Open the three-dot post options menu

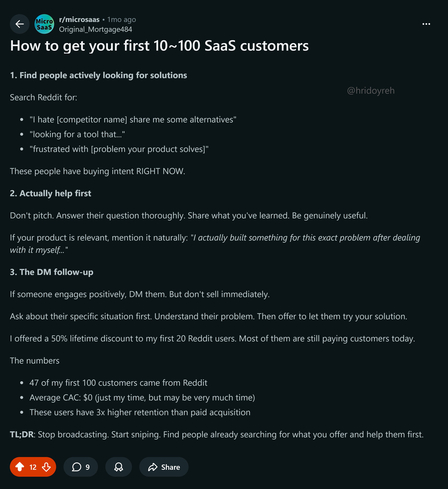pyautogui.click(x=426, y=24)
